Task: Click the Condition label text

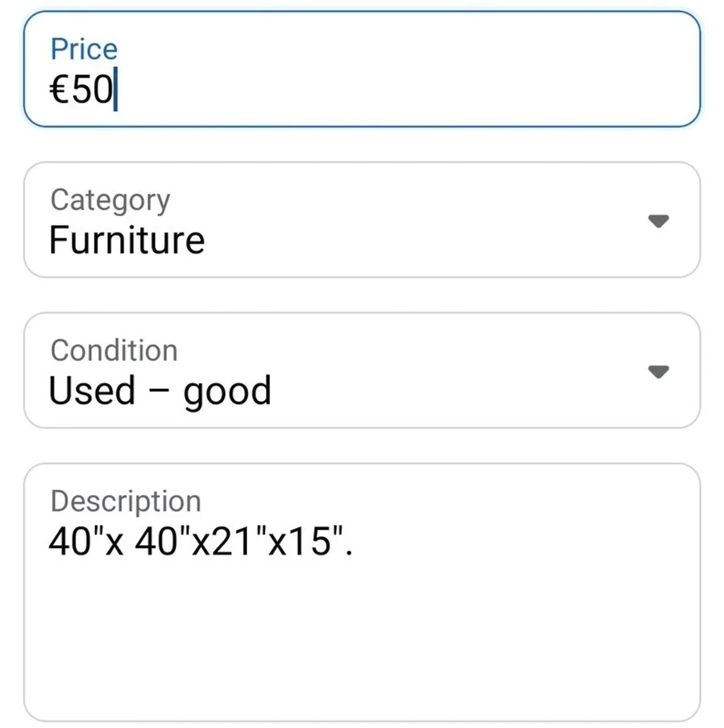Action: 114,350
